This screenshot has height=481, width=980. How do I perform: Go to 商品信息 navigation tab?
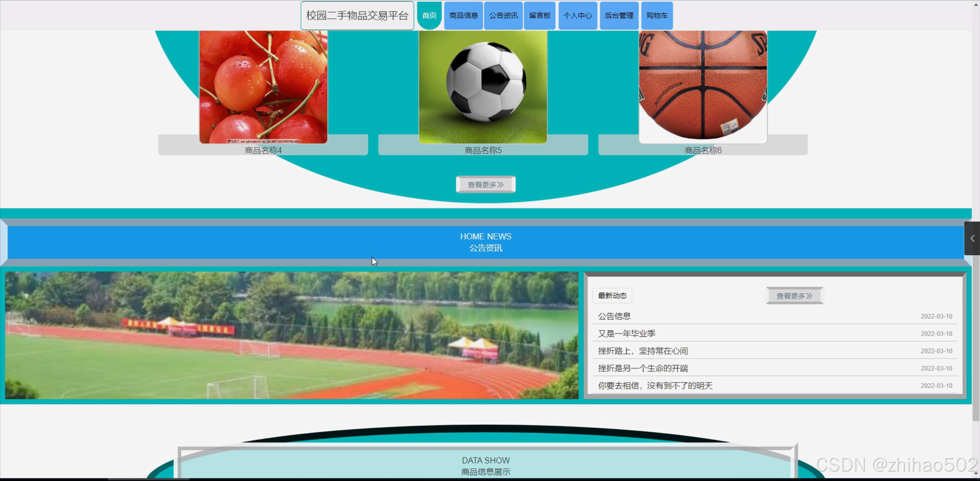(x=463, y=15)
